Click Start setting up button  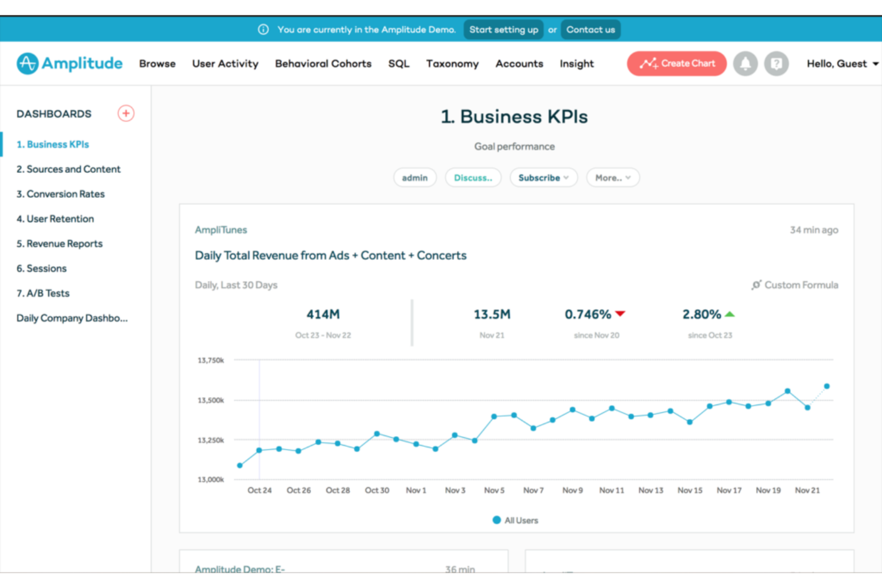[504, 29]
